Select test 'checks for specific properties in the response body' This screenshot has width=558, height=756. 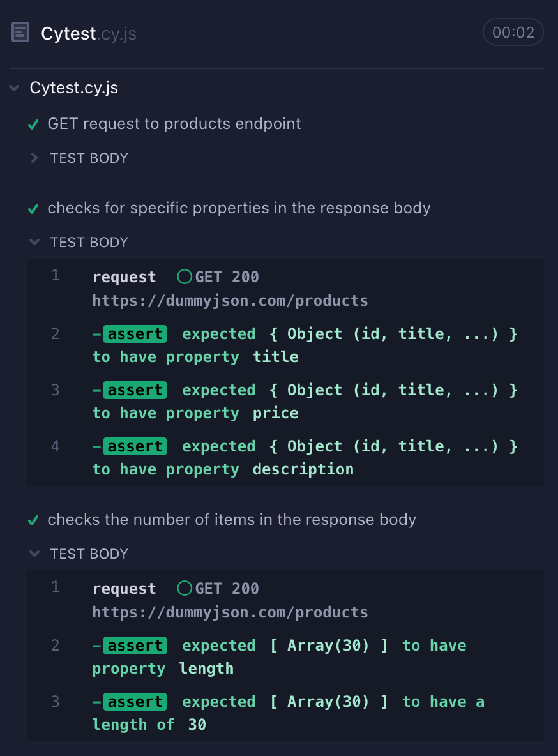click(239, 208)
